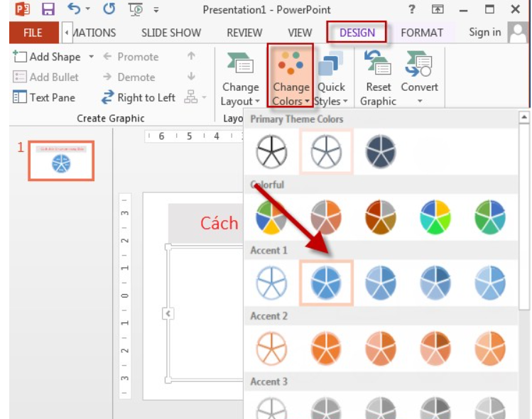Viewport: 532px width, 419px height.
Task: Choose Accent 3 gray outline option
Action: coord(271,408)
